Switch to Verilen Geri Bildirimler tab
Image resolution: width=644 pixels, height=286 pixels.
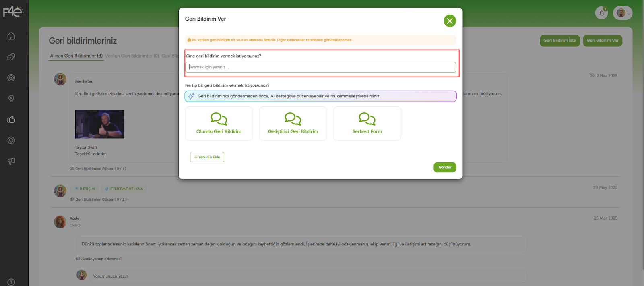(132, 56)
